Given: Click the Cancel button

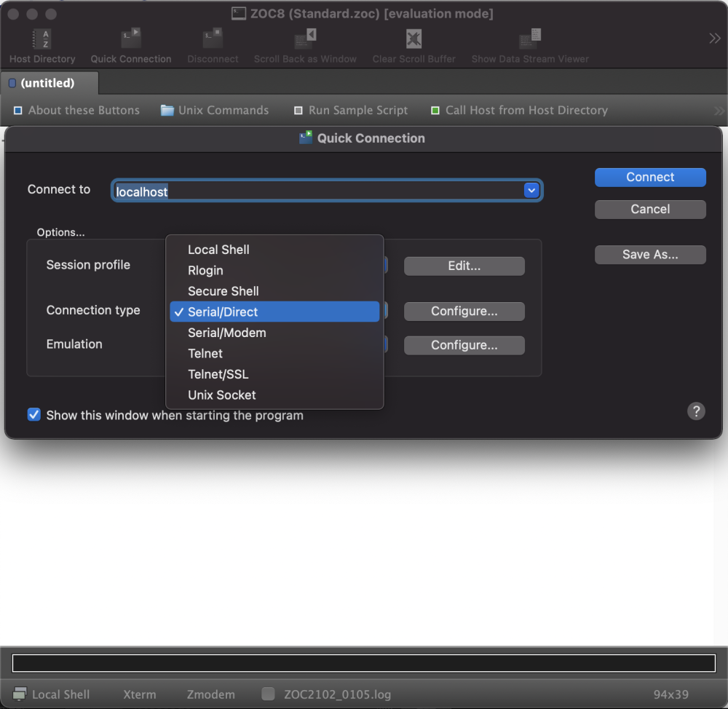Looking at the screenshot, I should (650, 210).
